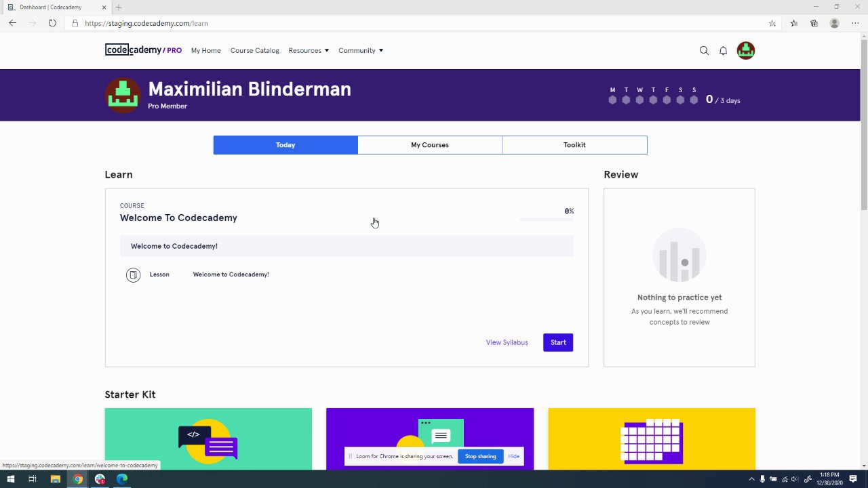Viewport: 868px width, 488px height.
Task: Open the profile avatar menu in navbar
Action: tap(746, 51)
